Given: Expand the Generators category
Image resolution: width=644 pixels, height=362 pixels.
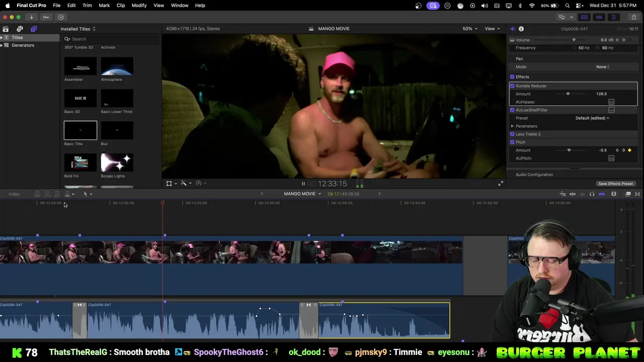Looking at the screenshot, I should (x=2, y=45).
